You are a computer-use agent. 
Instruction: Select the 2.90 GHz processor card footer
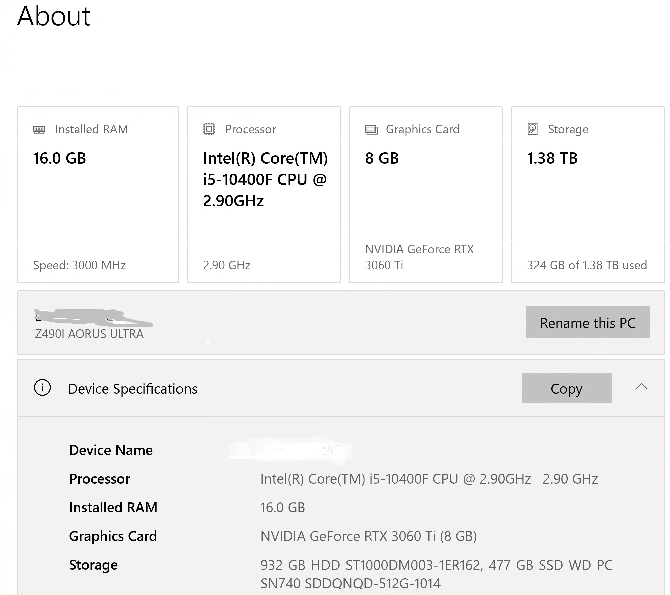226,265
